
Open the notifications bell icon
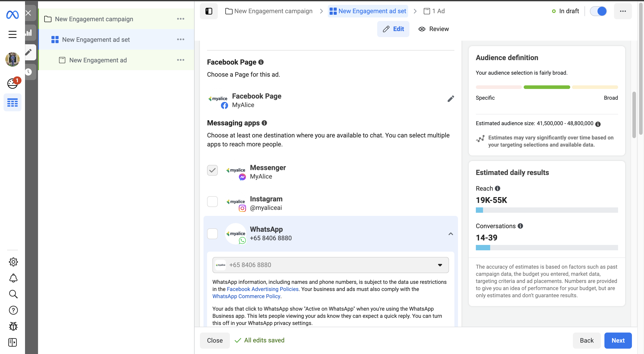point(13,278)
